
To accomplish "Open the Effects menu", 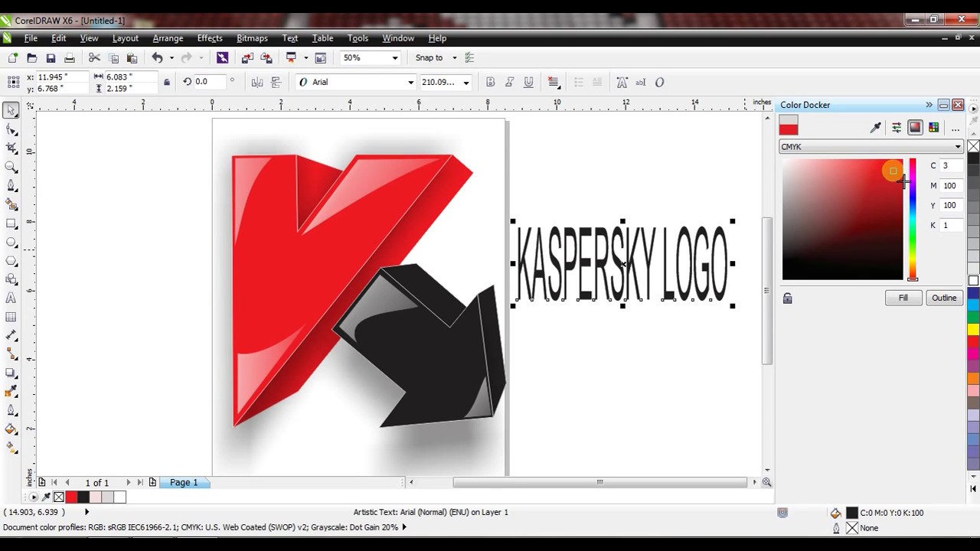I will coord(210,38).
